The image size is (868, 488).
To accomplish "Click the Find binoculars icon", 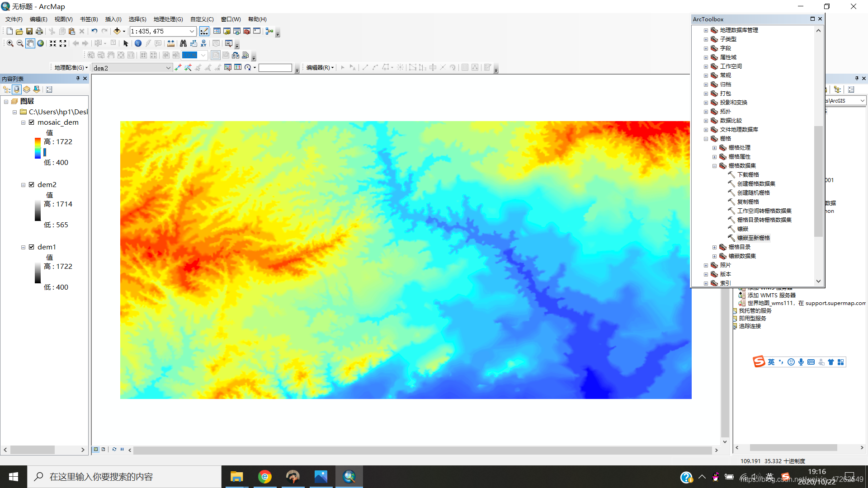I will tap(183, 43).
